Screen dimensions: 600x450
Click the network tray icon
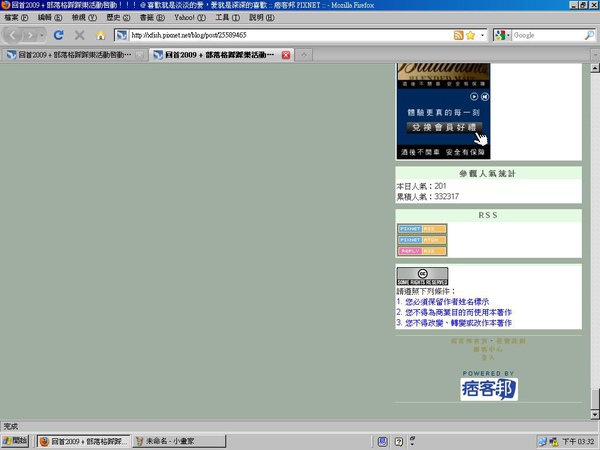click(543, 442)
